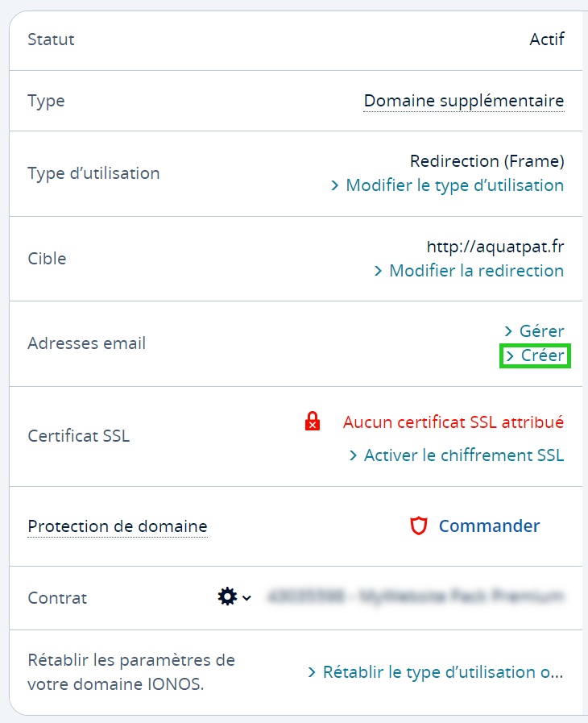This screenshot has height=723, width=588.
Task: Click the Protection de domaine underlined label
Action: (118, 526)
